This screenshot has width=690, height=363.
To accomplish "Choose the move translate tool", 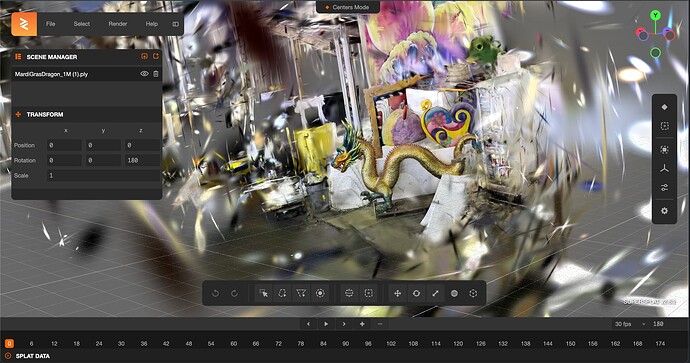I will 397,293.
